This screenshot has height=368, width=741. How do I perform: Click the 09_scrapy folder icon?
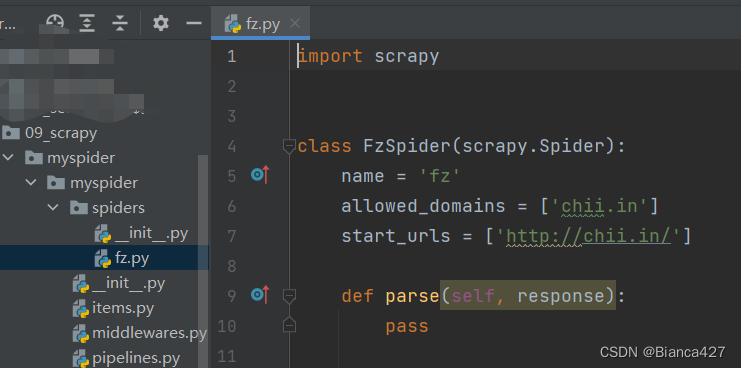[11, 133]
